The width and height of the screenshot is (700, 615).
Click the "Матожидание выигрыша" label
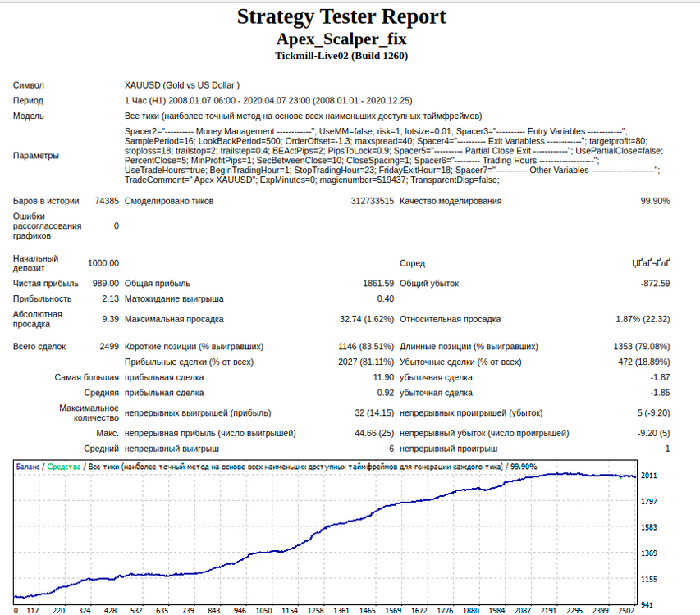point(174,299)
